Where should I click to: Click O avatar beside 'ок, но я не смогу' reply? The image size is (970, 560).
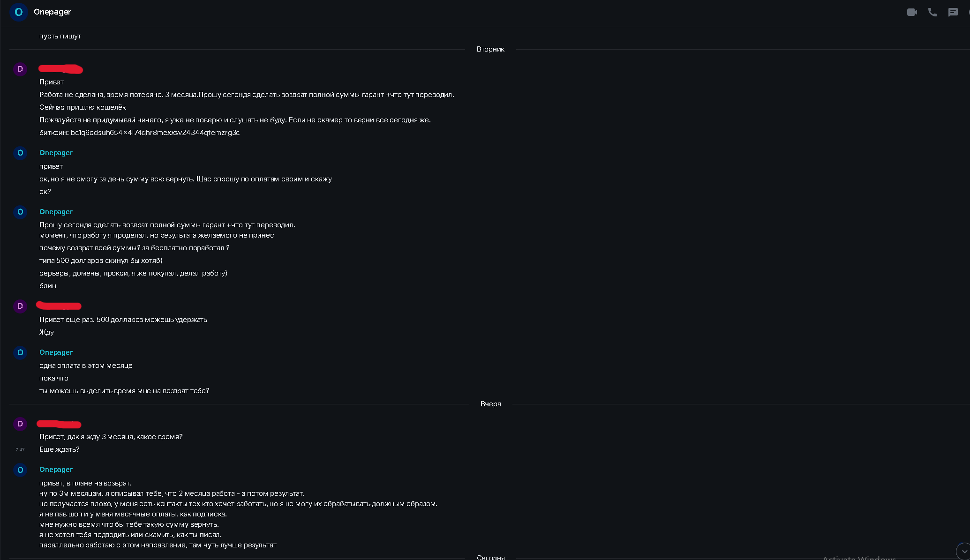coord(20,153)
